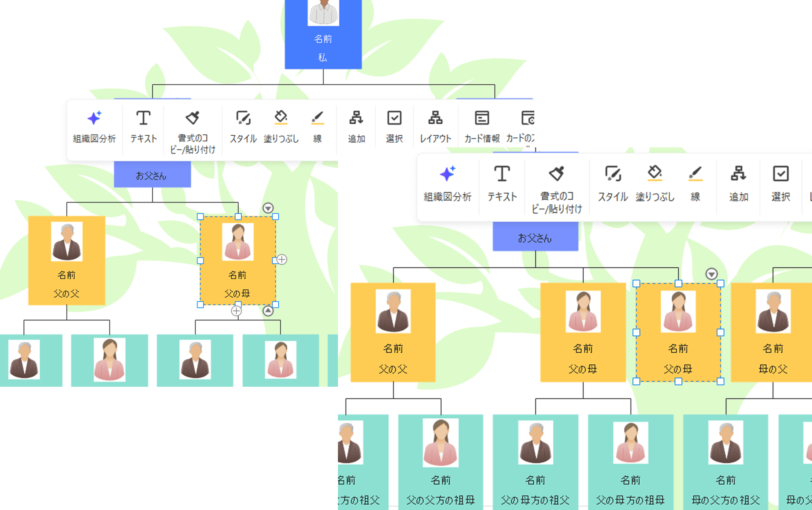Select お父さん box in the right diagram
812x510 pixels.
point(535,237)
